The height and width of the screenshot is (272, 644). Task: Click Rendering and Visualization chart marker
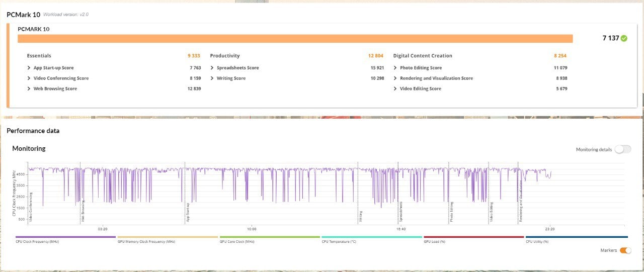tap(521, 202)
